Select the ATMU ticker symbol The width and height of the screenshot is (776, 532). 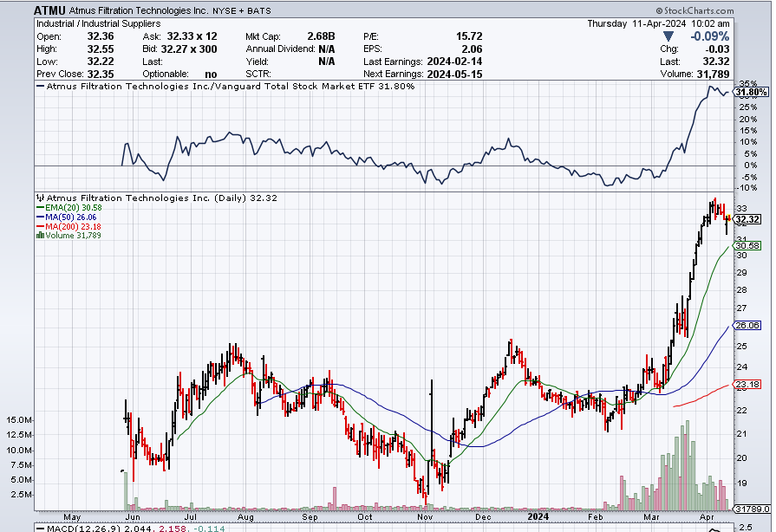[x=49, y=10]
